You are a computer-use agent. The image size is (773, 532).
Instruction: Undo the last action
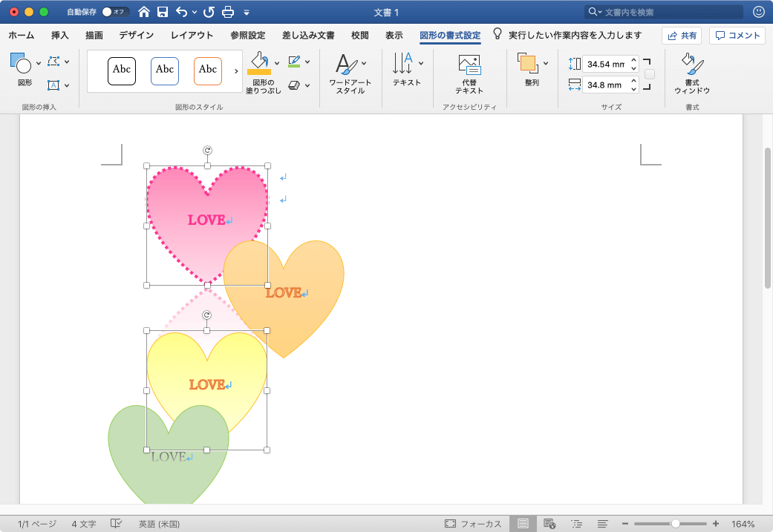pos(181,12)
